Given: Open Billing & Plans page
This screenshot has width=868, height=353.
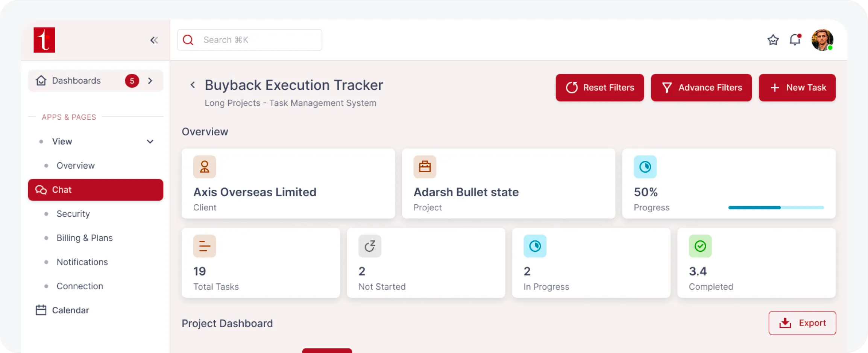Looking at the screenshot, I should (85, 238).
